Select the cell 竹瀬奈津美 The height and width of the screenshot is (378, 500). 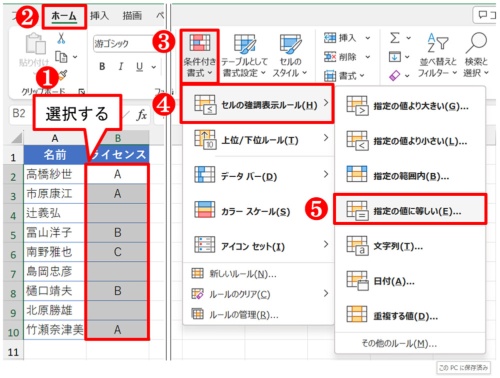55,330
